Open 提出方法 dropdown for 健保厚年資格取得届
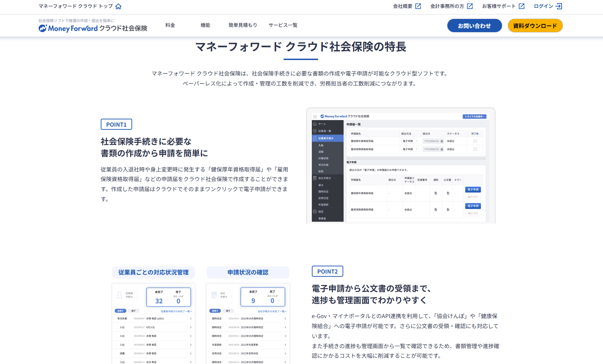 [410, 141]
